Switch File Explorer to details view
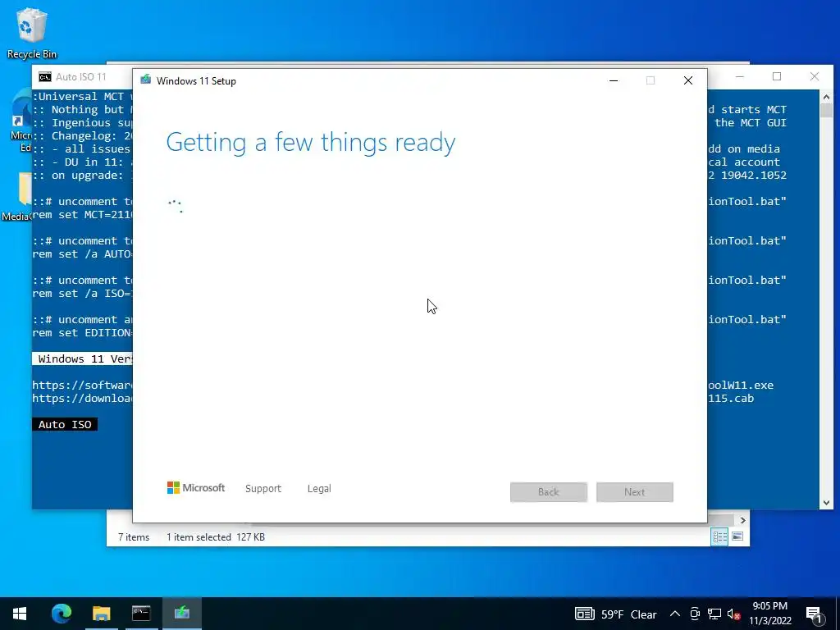 (719, 536)
